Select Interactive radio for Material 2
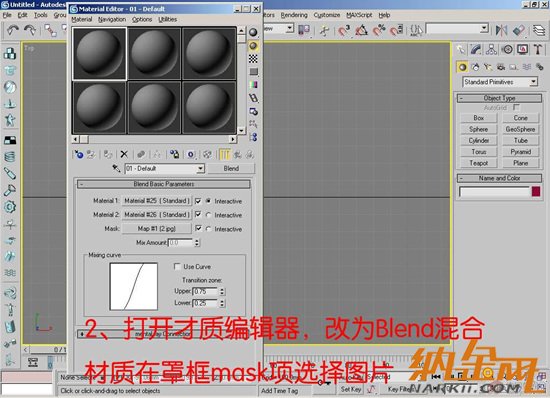The height and width of the screenshot is (398, 550). pos(208,215)
